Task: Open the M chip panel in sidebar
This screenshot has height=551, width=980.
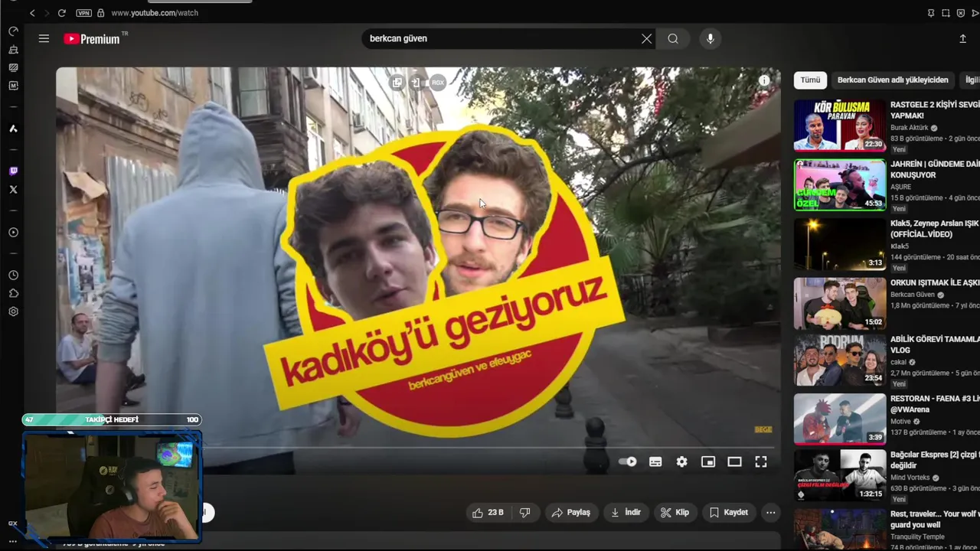Action: 13,86
